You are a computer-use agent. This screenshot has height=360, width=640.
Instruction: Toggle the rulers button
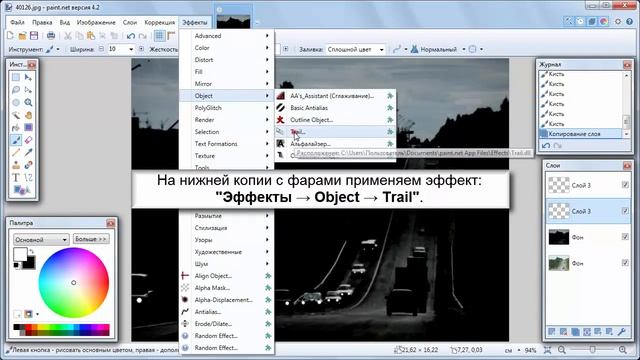171,36
